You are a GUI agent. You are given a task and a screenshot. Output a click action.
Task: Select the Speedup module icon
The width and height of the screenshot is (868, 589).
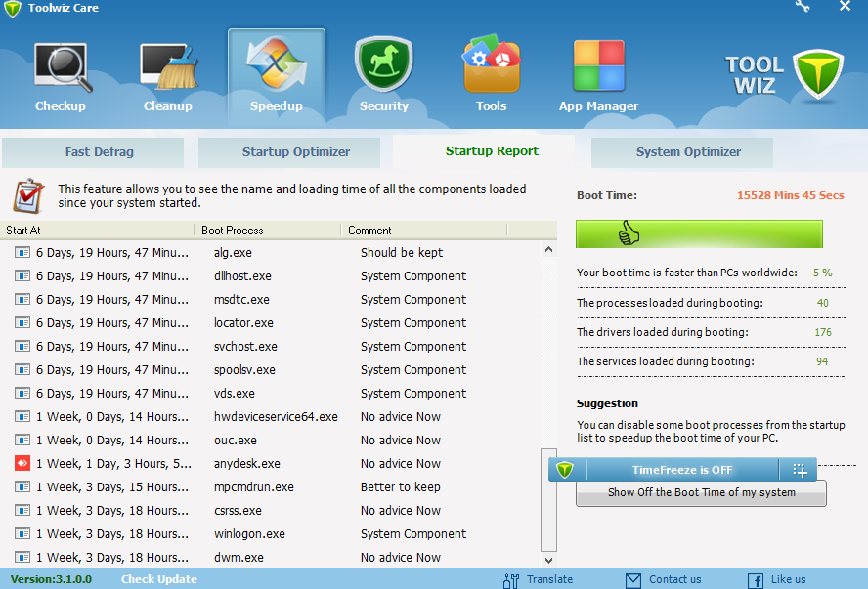(277, 63)
